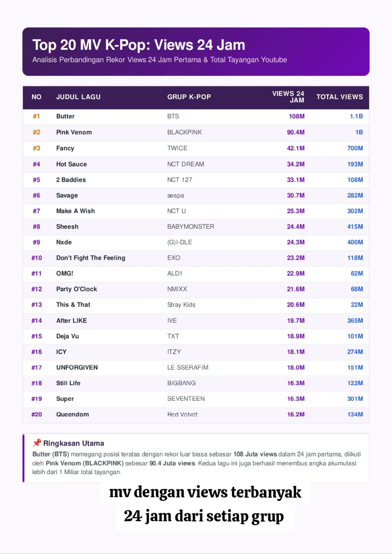Click the TOTAL VIEWS column header
The height and width of the screenshot is (554, 392).
click(x=340, y=97)
